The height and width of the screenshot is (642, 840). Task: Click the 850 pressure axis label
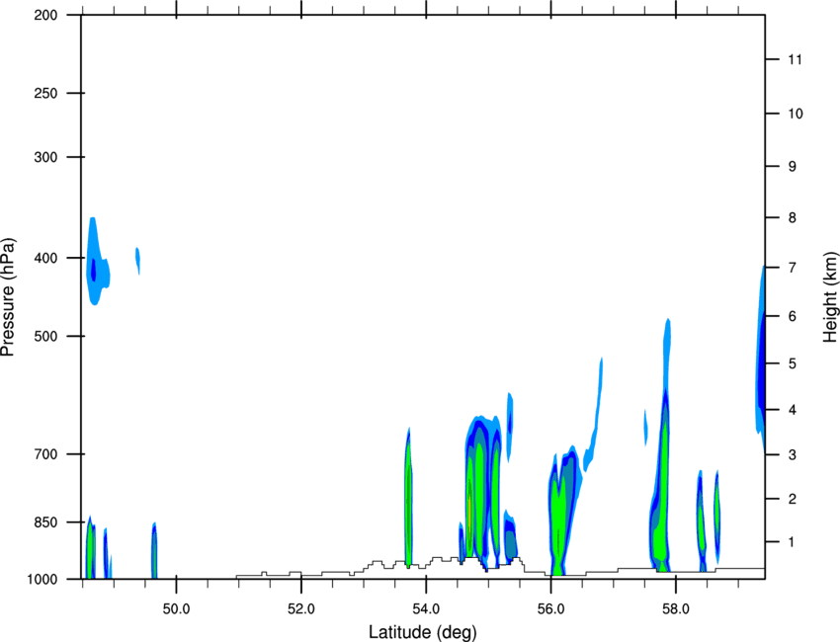45,522
